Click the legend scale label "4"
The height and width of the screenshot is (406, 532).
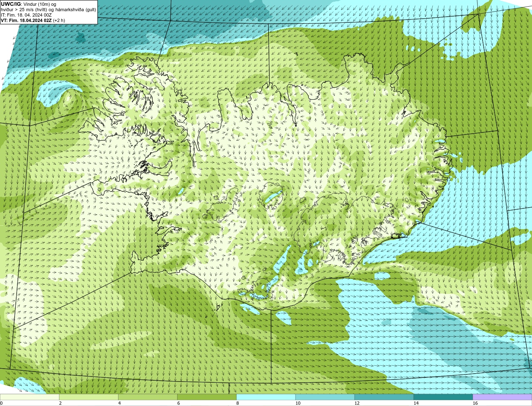coord(119,403)
